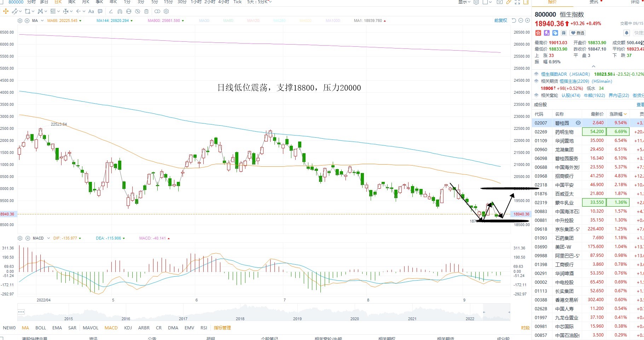Open the notes icon beside tag

(564, 33)
